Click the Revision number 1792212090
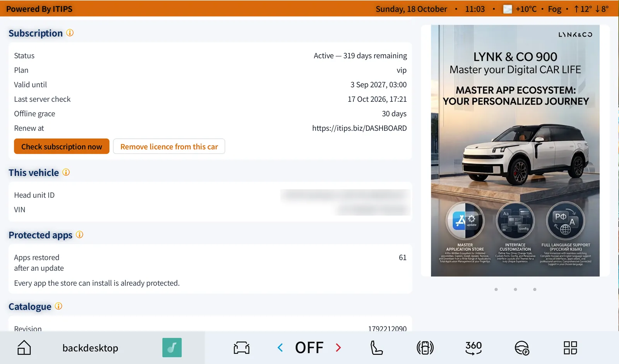The height and width of the screenshot is (364, 619). click(387, 328)
